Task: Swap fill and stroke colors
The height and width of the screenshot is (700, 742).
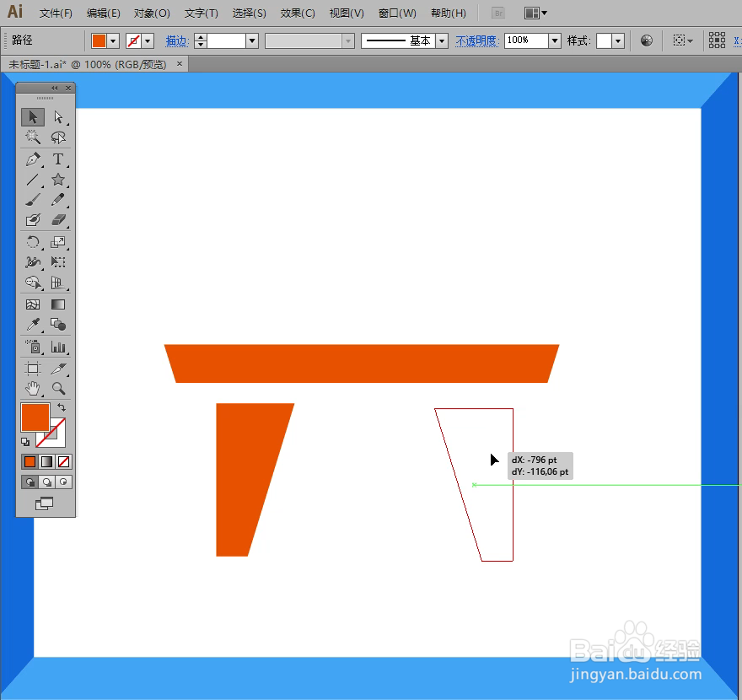Action: click(62, 407)
